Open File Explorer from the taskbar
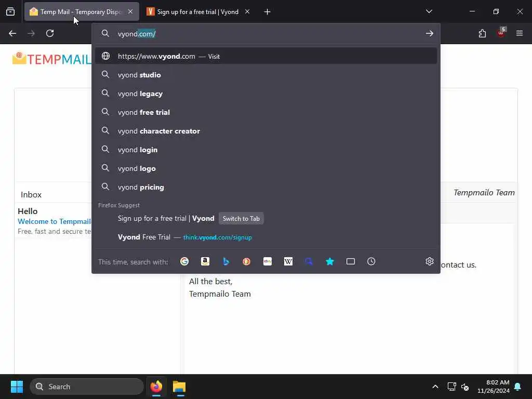 [179, 387]
